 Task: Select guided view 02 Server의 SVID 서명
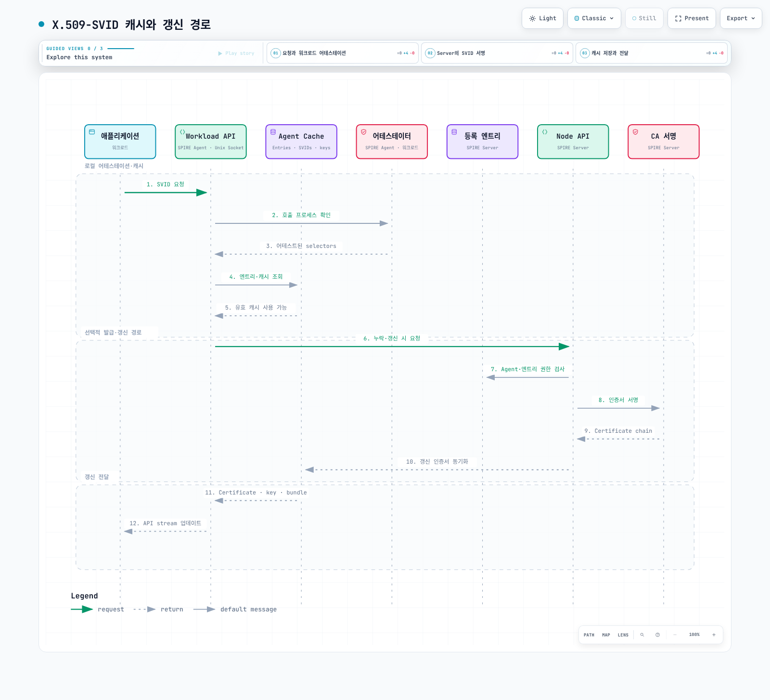pos(497,53)
